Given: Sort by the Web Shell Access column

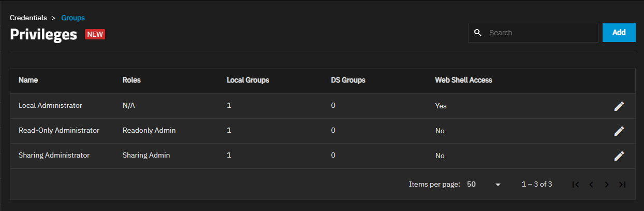Looking at the screenshot, I should pyautogui.click(x=464, y=80).
